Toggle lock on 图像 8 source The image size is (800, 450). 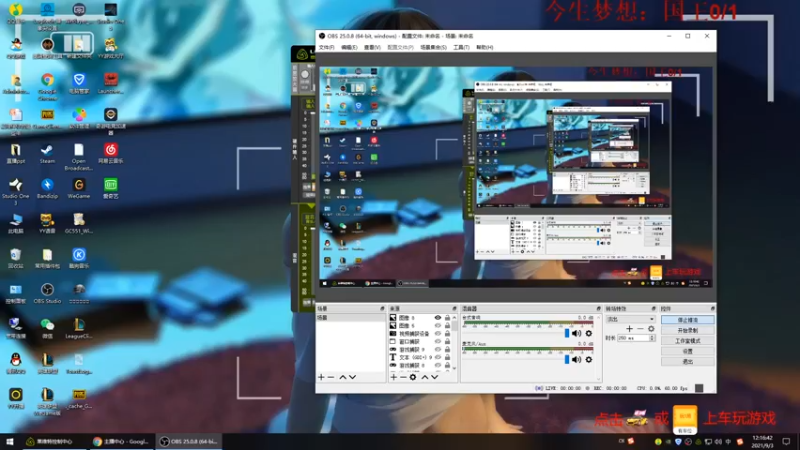pos(447,317)
